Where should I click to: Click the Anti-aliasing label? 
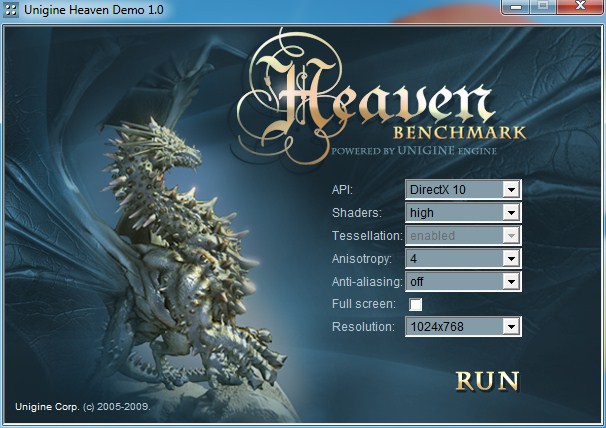[367, 281]
